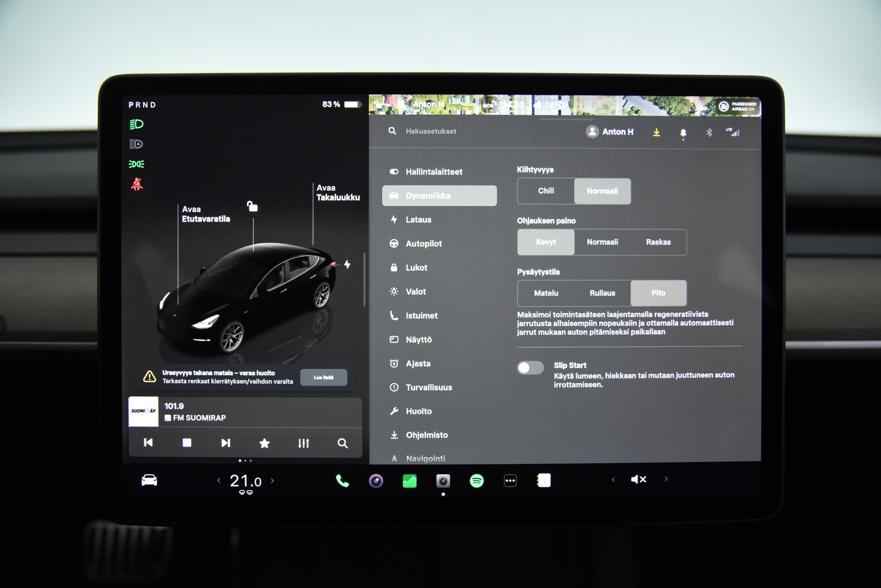
Task: Tap the dashcam camera icon in the dock
Action: click(x=443, y=480)
